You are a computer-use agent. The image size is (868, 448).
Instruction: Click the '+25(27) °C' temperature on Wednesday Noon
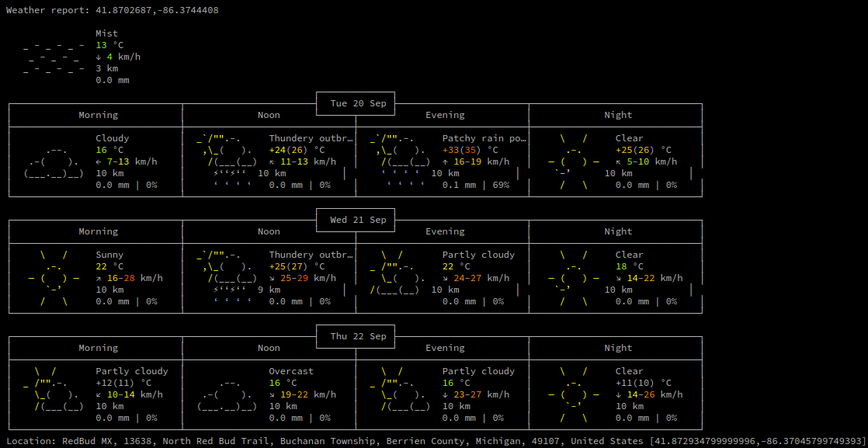(297, 266)
